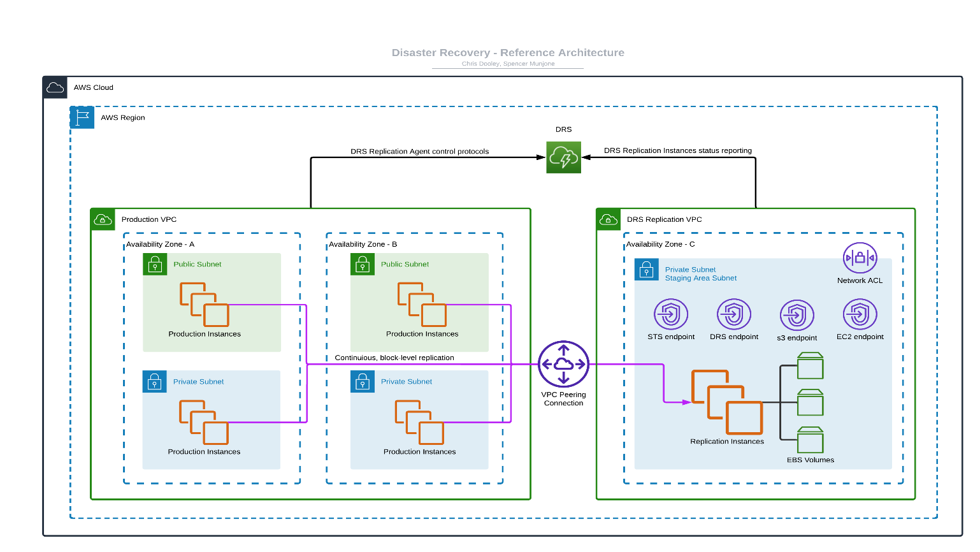Select the 'AWS Region' label
This screenshot has width=980, height=552.
tap(123, 118)
